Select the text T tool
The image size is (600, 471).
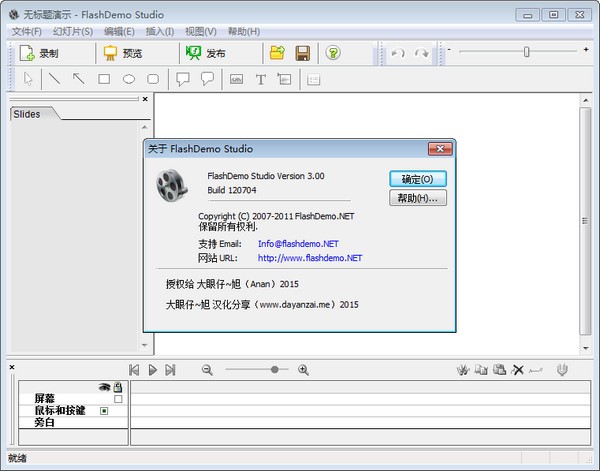point(261,79)
